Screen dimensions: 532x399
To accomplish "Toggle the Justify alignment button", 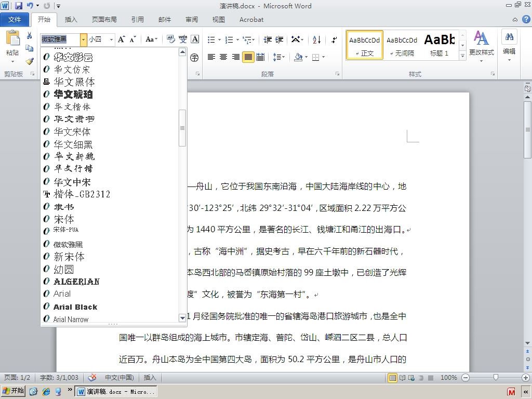I will pyautogui.click(x=248, y=57).
